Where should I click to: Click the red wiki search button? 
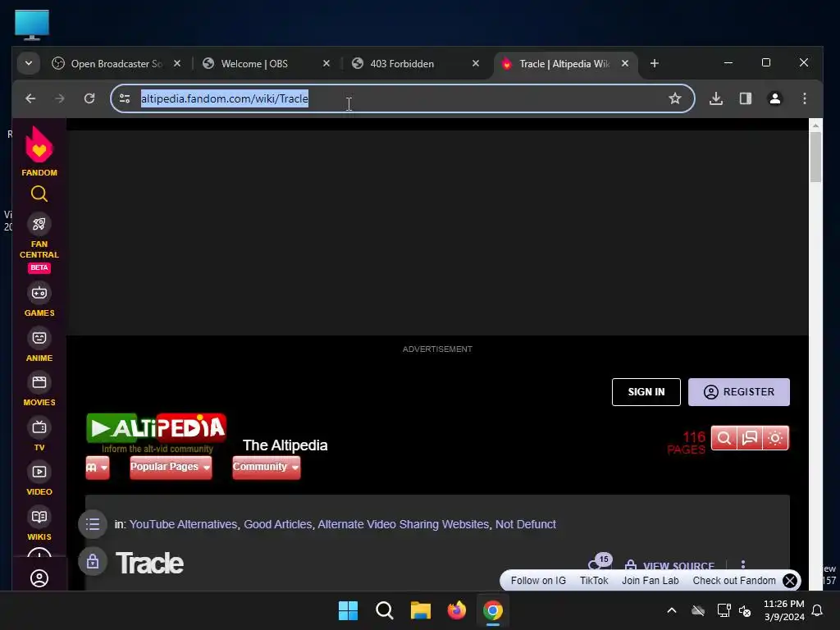pos(724,438)
